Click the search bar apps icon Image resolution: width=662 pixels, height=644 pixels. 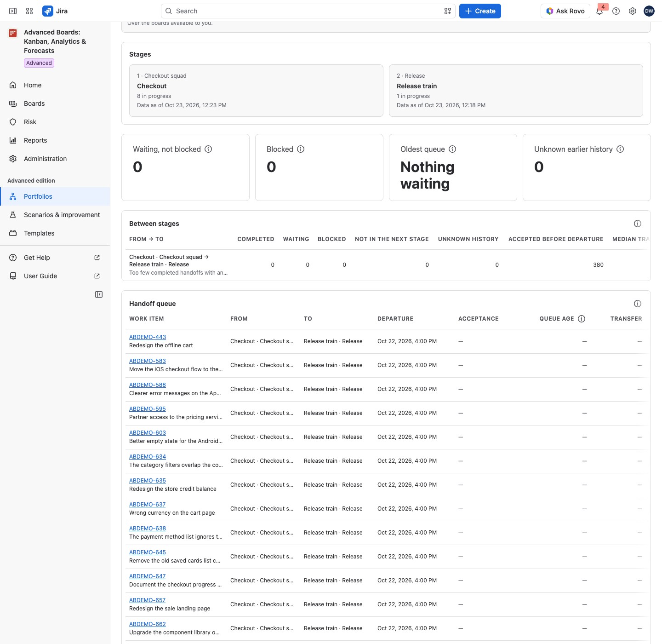448,11
